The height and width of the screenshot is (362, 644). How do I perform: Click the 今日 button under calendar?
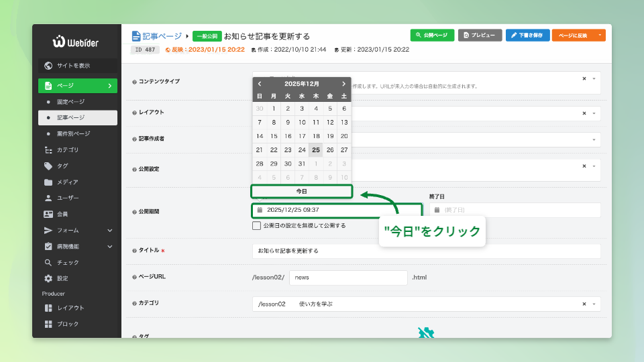301,192
